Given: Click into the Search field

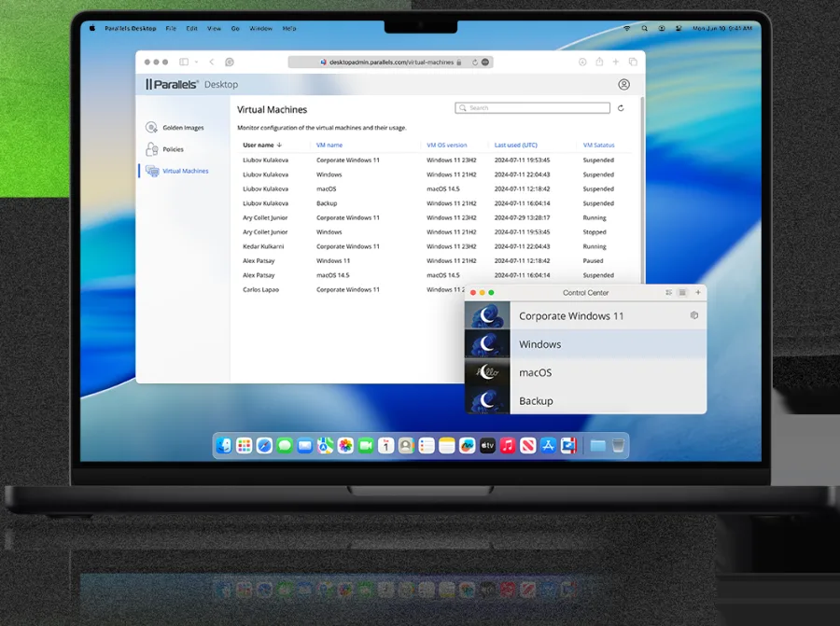Looking at the screenshot, I should coord(533,108).
